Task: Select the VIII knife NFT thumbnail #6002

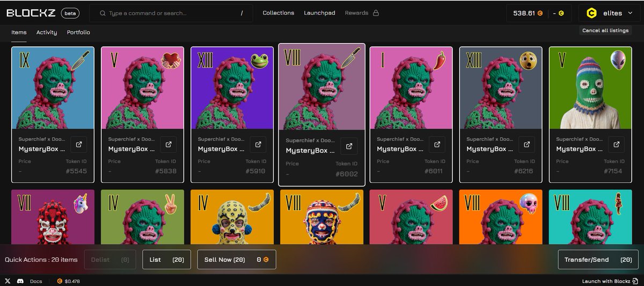Action: pyautogui.click(x=322, y=87)
